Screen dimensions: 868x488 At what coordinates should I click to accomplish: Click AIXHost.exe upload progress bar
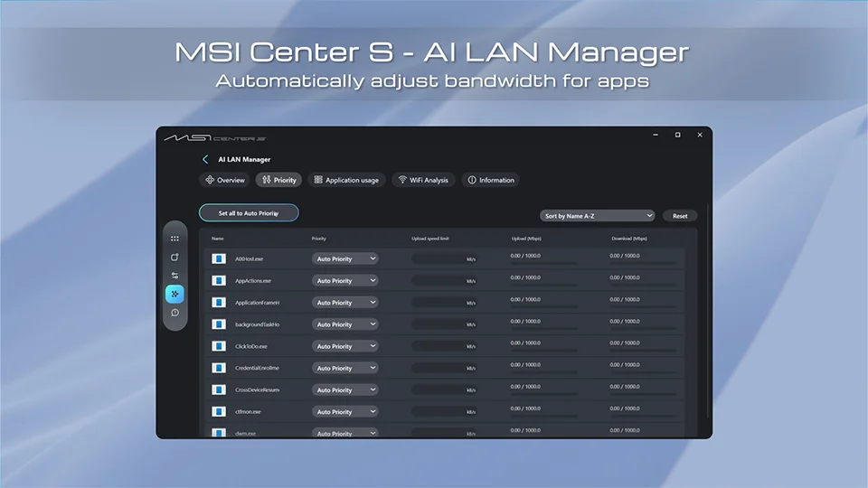point(543,263)
